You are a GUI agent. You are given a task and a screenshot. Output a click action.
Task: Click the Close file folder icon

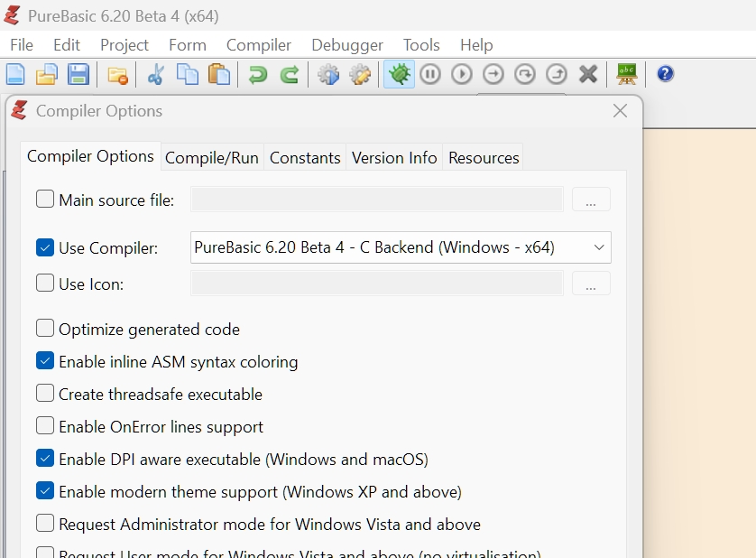[117, 75]
